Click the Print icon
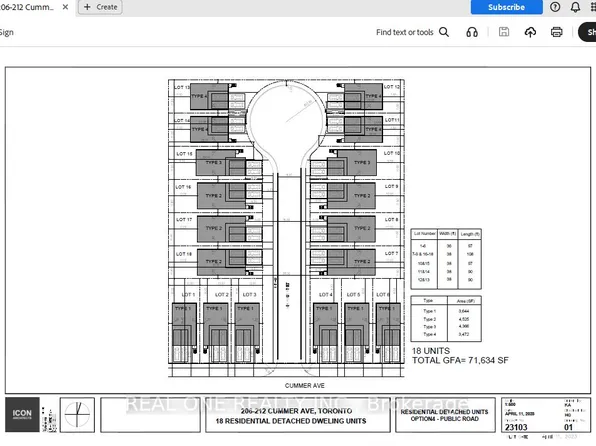Image resolution: width=596 pixels, height=446 pixels. [556, 32]
